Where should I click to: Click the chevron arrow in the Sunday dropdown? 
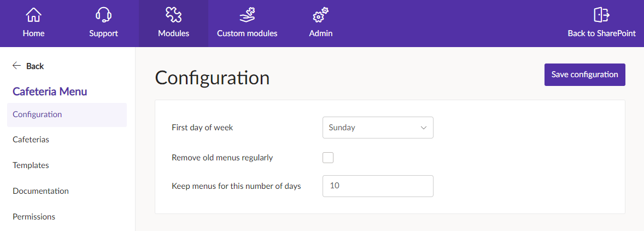point(424,128)
